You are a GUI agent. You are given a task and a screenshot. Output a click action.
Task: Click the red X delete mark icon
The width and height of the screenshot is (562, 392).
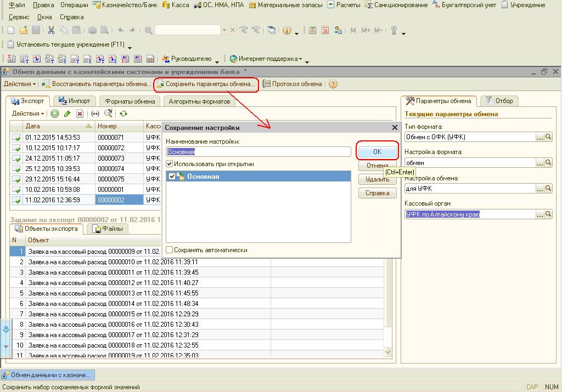coord(80,113)
